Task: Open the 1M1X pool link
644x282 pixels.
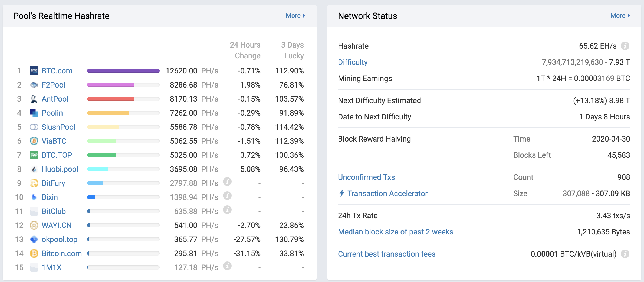Action: pyautogui.click(x=52, y=267)
